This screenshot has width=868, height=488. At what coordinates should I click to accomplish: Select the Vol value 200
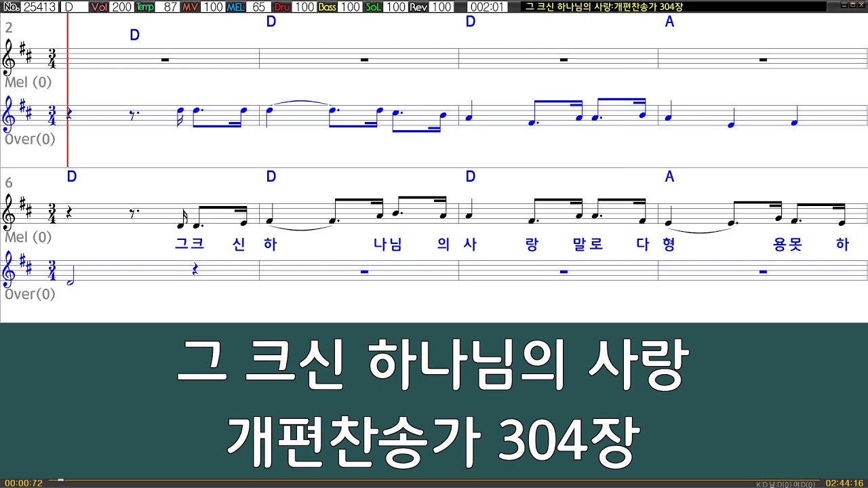click(121, 7)
